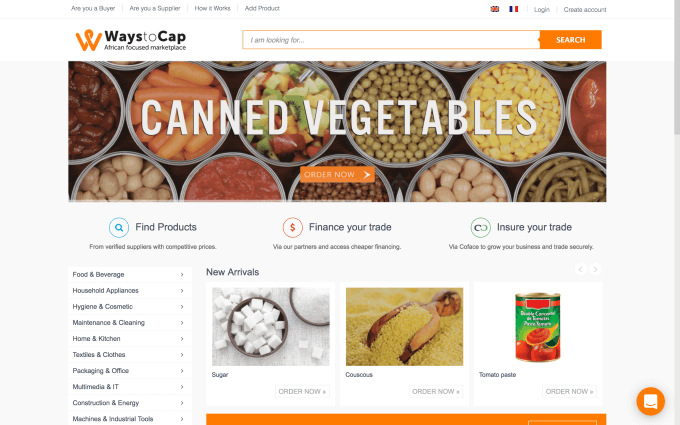680x425 pixels.
Task: Open the Are you a Supplier menu item
Action: pos(155,8)
